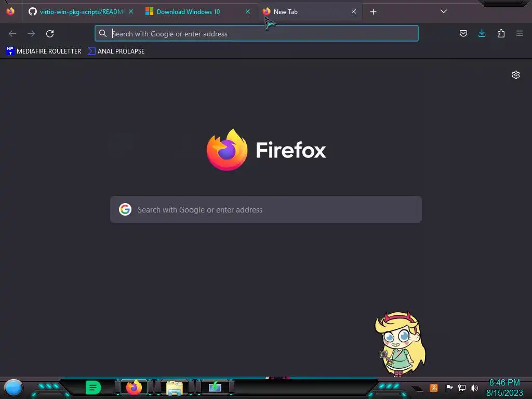Open the personalize new tab gear icon
This screenshot has height=399, width=532.
(516, 75)
